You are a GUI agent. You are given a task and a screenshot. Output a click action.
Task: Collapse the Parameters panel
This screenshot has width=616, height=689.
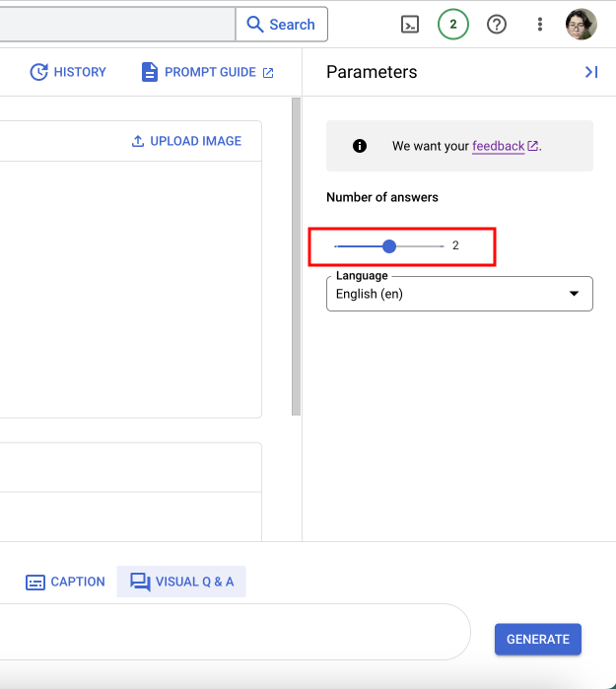click(x=590, y=72)
